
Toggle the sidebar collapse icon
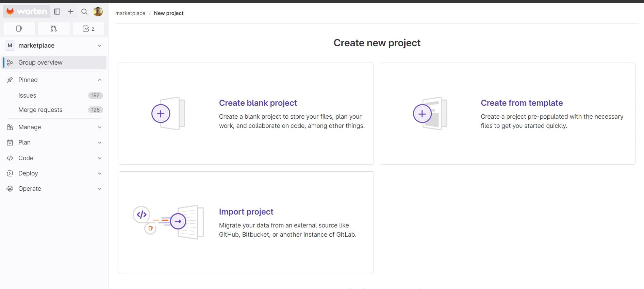pyautogui.click(x=57, y=12)
